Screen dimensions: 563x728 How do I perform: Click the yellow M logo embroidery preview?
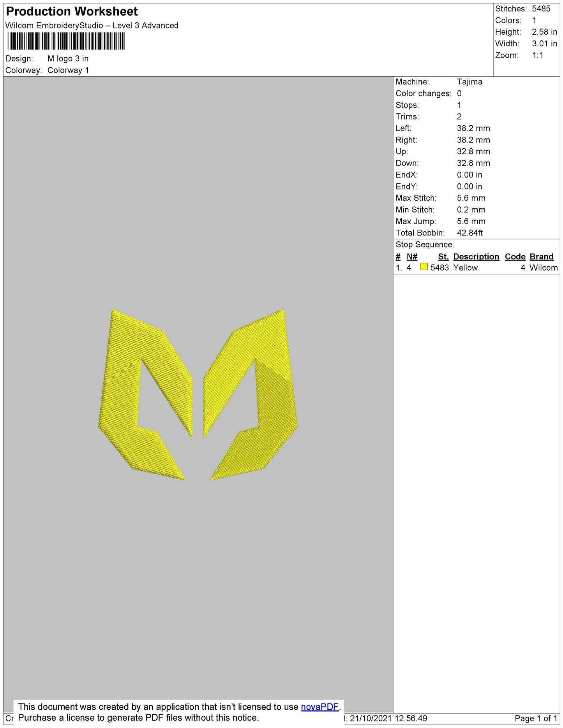tap(198, 394)
